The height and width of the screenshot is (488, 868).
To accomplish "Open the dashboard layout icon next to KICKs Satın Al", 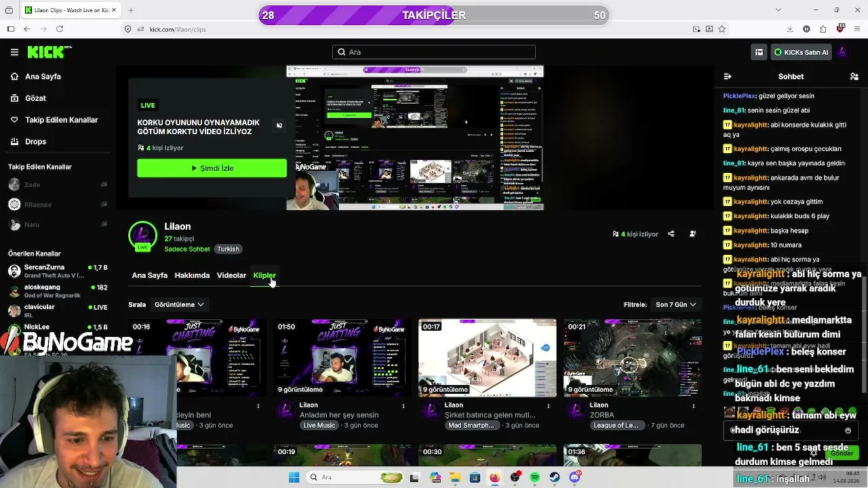I will (759, 52).
